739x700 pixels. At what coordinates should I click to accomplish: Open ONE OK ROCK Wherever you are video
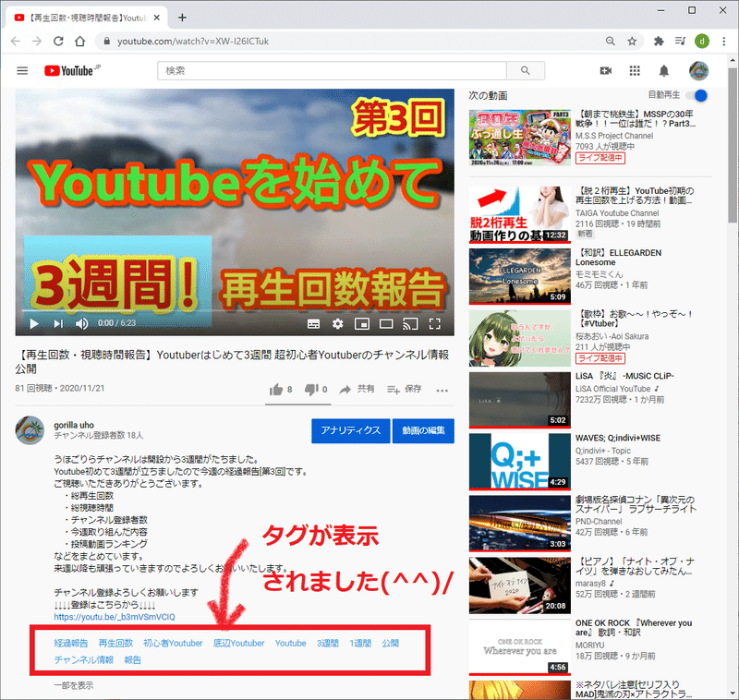click(519, 647)
